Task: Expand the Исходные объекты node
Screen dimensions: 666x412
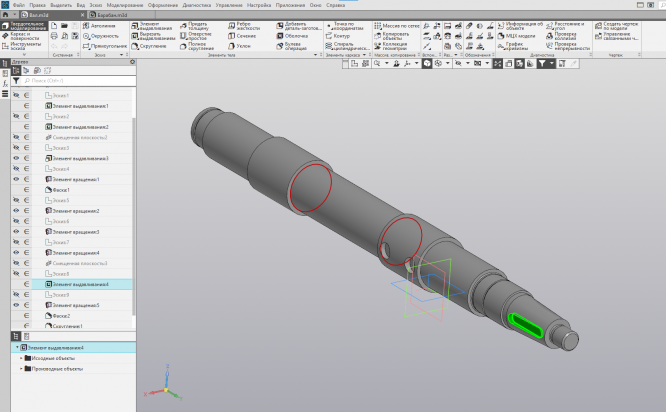Action: 22,357
